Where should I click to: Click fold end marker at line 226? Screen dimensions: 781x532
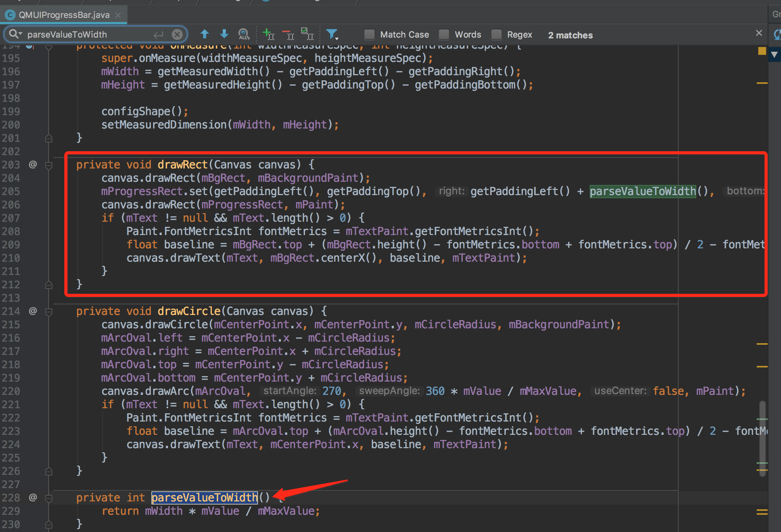49,471
